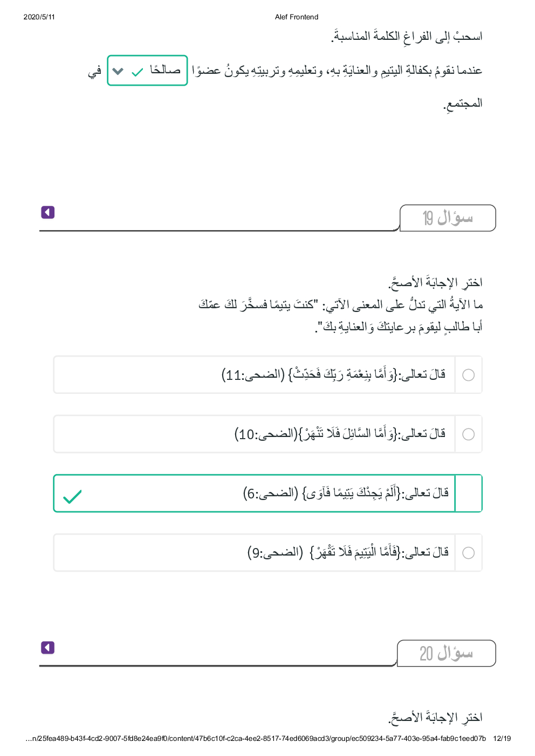Click the 2020/5/11 date in the header

pos(39,17)
